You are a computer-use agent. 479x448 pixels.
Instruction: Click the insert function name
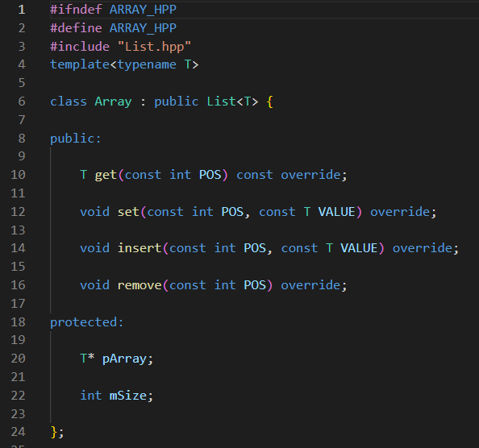pos(140,248)
